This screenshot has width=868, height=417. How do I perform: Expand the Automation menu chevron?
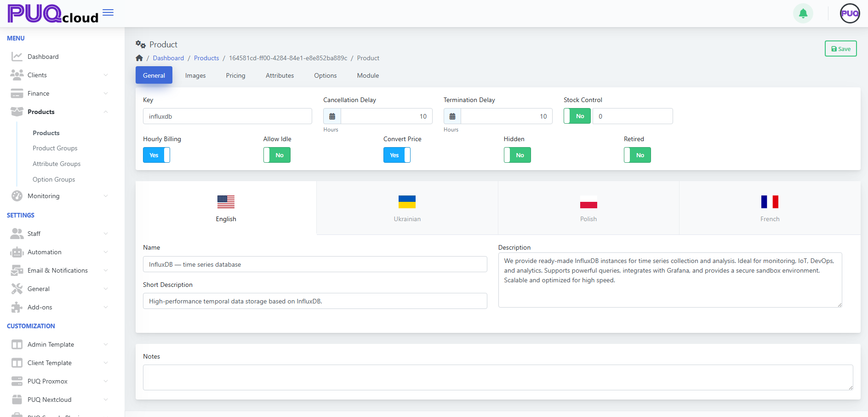(x=106, y=252)
